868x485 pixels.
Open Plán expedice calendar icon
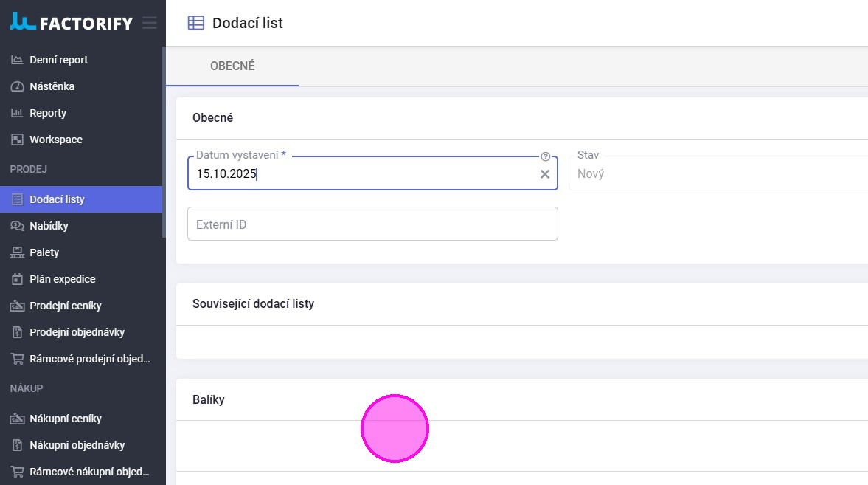pyautogui.click(x=17, y=279)
